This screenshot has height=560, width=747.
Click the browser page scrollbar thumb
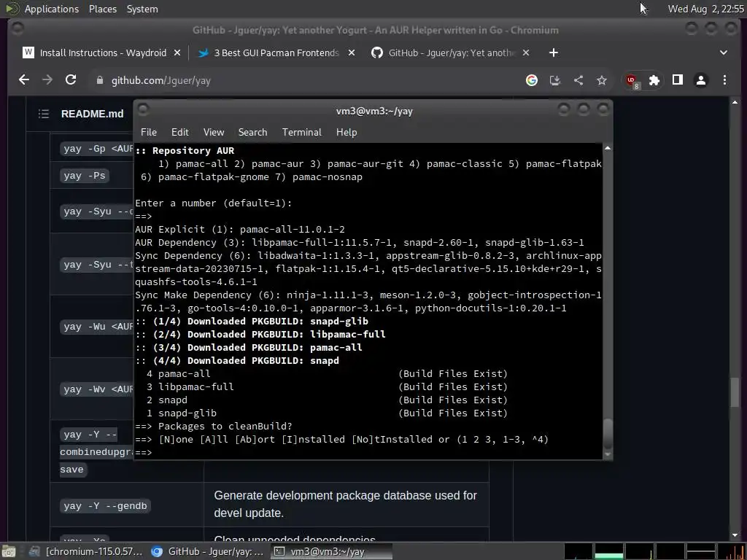click(735, 392)
